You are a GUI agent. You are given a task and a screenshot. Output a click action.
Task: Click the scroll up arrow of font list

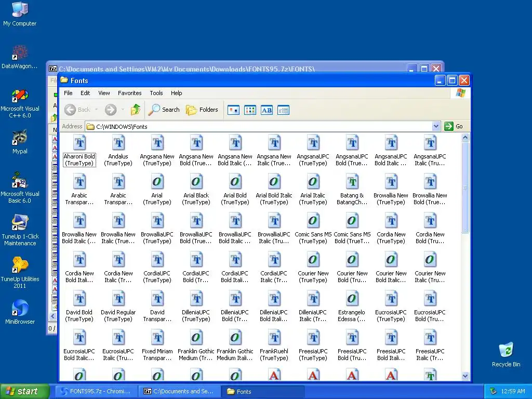pos(465,137)
